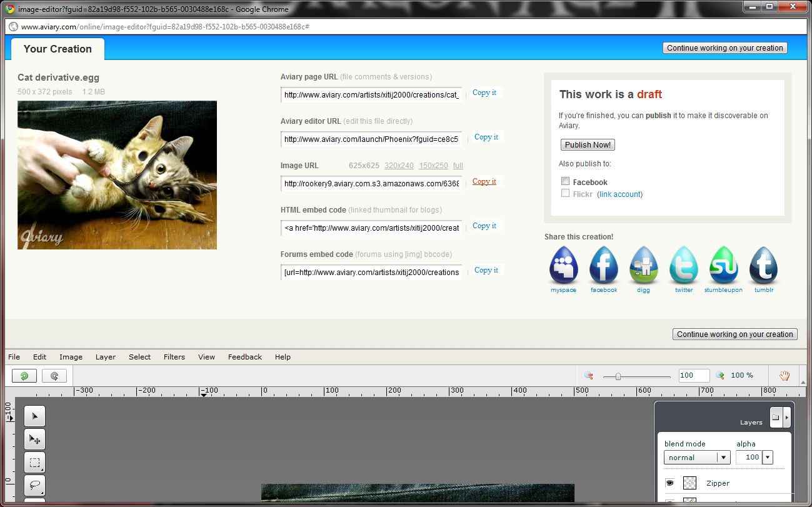Expand the Layers panel options arrow
Screen dimensions: 812x507
786,417
